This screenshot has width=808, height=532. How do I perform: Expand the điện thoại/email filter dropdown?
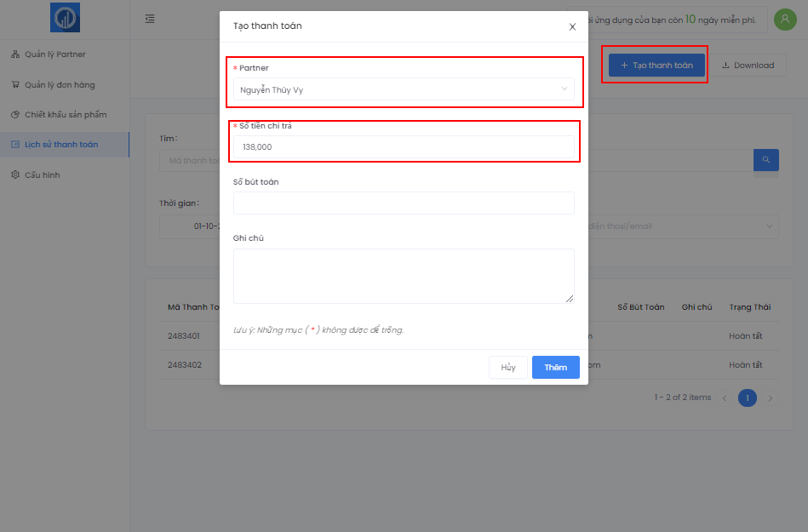681,226
